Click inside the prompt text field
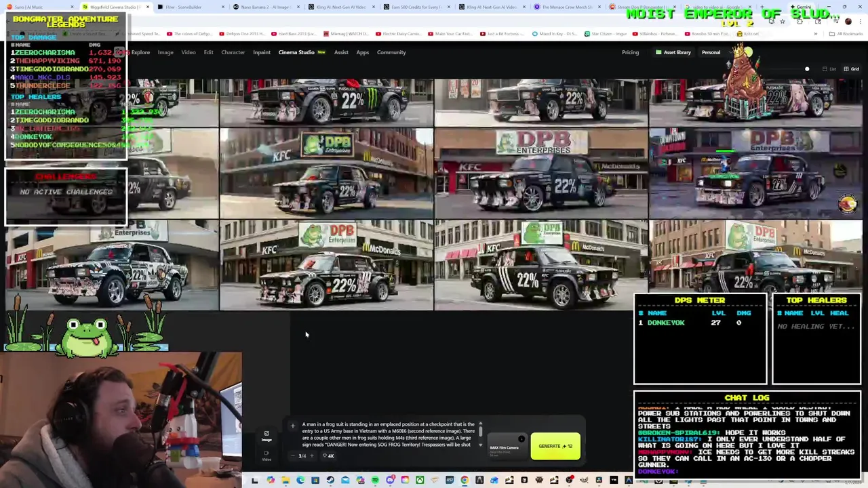The height and width of the screenshot is (488, 868). coord(389,434)
